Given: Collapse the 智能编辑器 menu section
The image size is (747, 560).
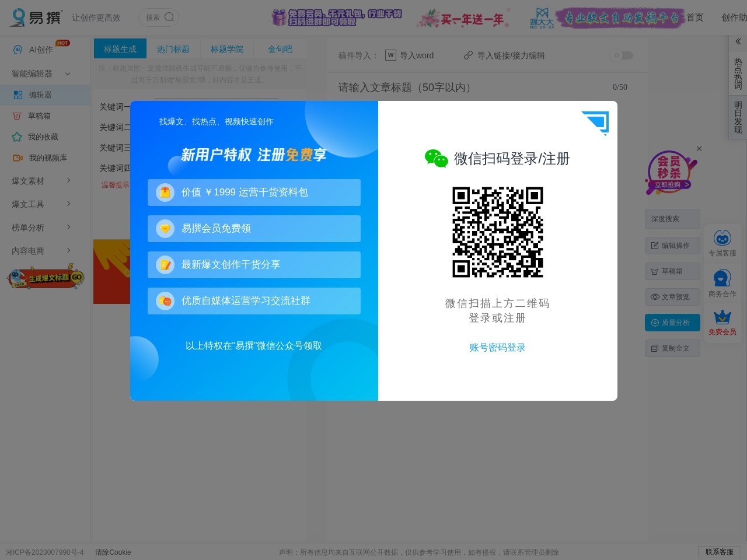Looking at the screenshot, I should click(68, 73).
